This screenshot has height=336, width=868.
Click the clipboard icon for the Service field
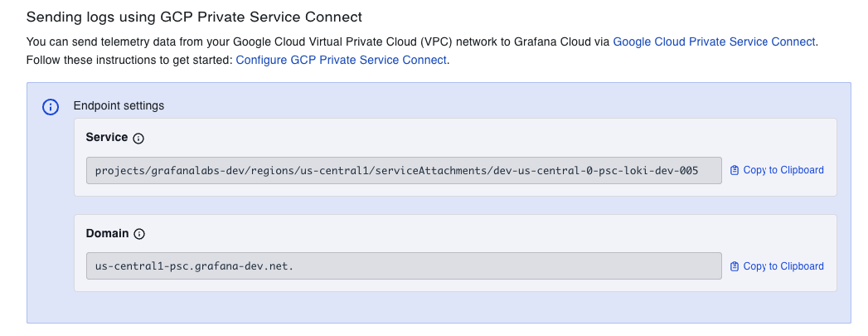click(x=735, y=170)
